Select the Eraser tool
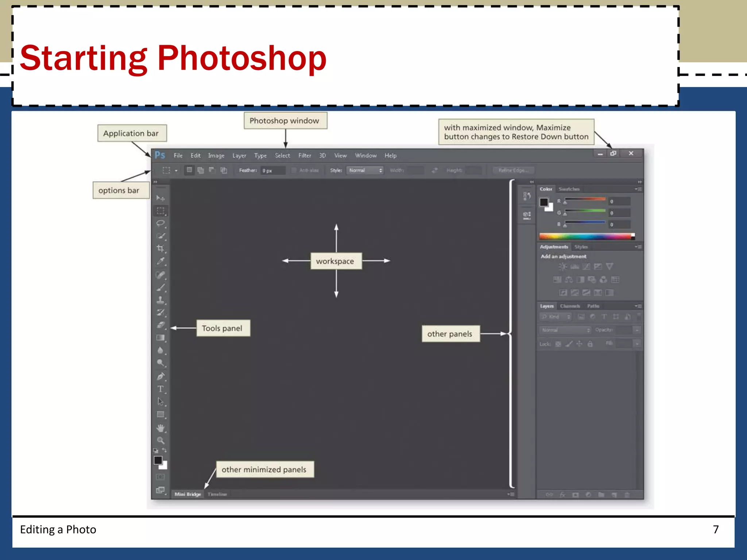Screen dimensions: 747x560 coord(160,325)
